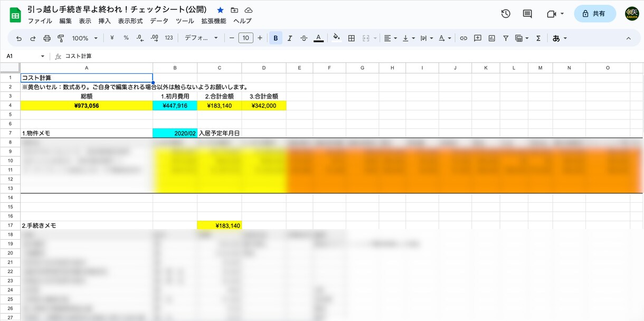Open the fill color bucket

pyautogui.click(x=337, y=38)
